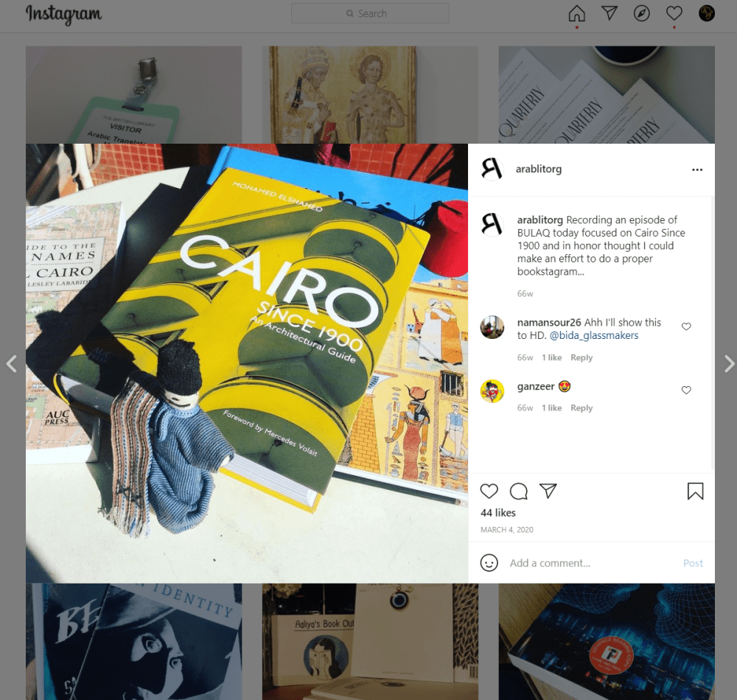Open direct messages paper plane icon in header
Screen dimensions: 737x700
point(609,13)
